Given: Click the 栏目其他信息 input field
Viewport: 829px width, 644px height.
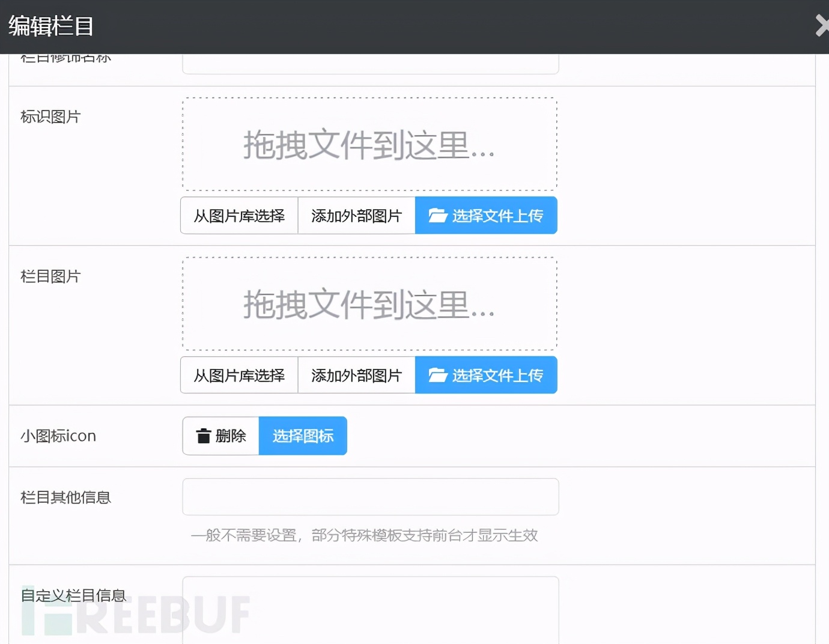Looking at the screenshot, I should [370, 497].
